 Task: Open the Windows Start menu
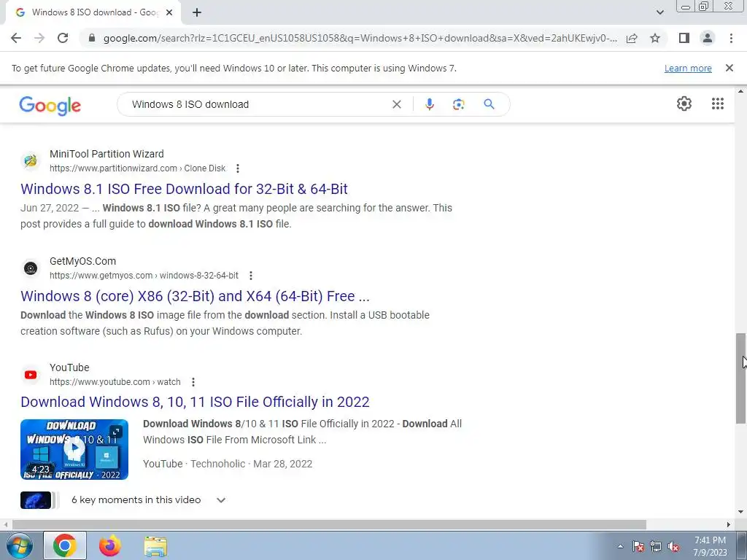coord(18,545)
